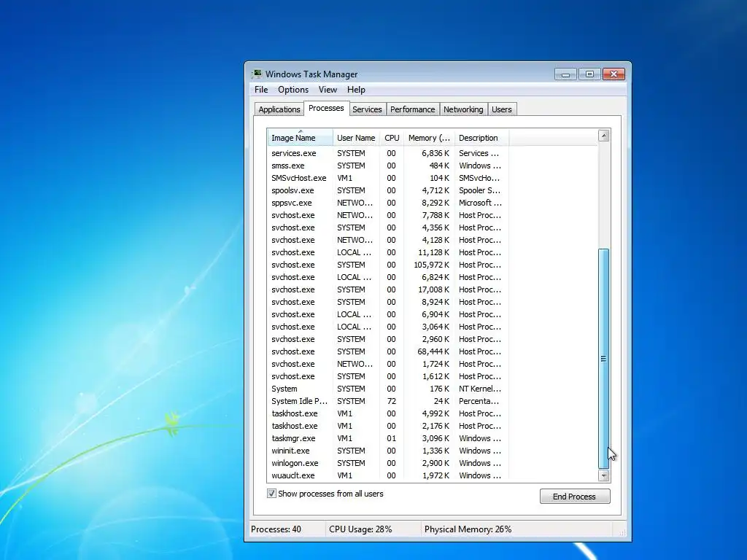The image size is (747, 560).
Task: Sort by User Name column header
Action: tap(356, 138)
